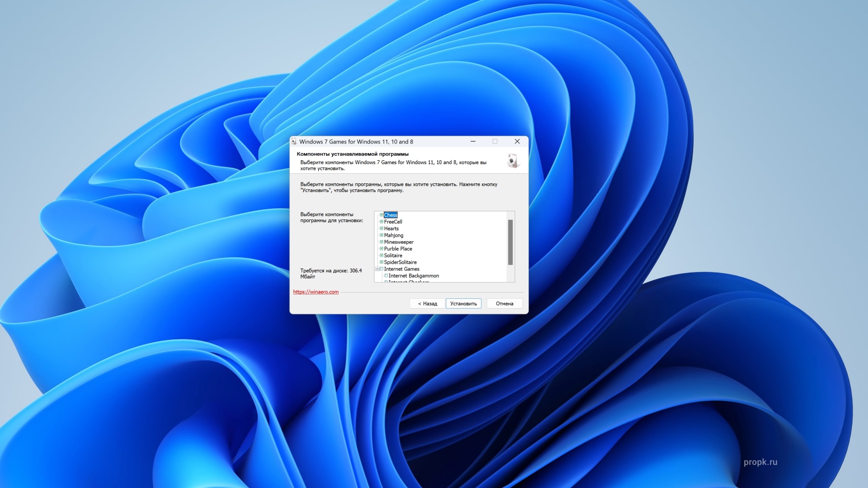Cancel setup with the Отмена button
Viewport: 868px width, 488px height.
tap(504, 304)
